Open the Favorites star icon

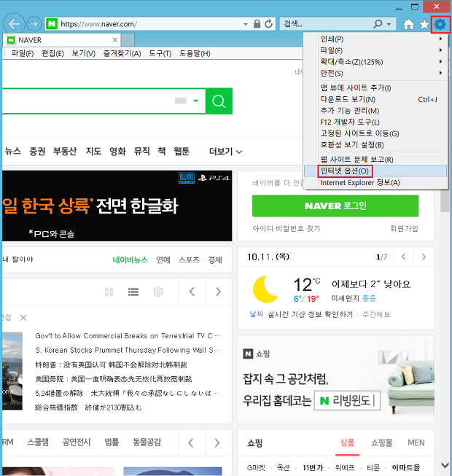424,24
